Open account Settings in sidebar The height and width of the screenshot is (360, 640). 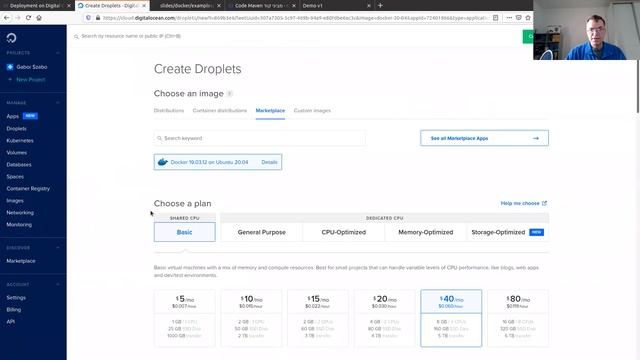coord(16,298)
